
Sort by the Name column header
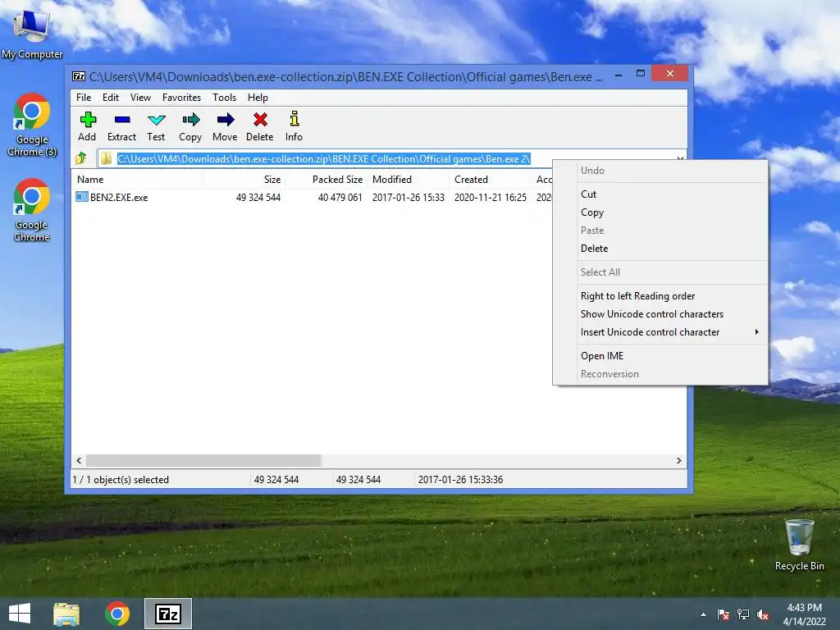[x=137, y=180]
